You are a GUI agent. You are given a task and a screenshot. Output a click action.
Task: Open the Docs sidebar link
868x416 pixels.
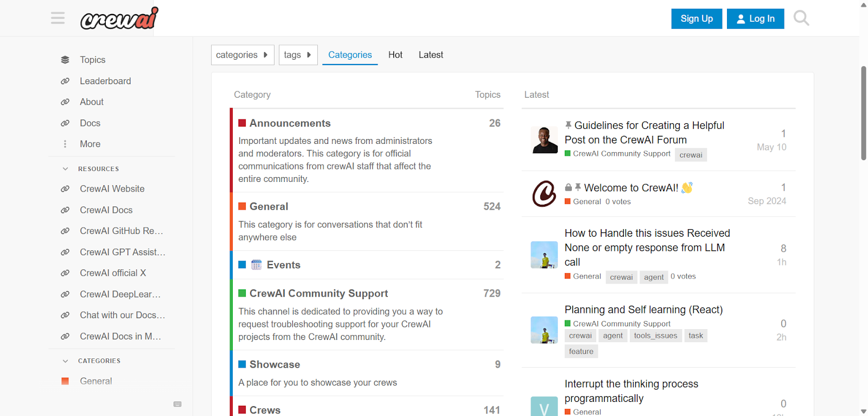click(x=90, y=123)
